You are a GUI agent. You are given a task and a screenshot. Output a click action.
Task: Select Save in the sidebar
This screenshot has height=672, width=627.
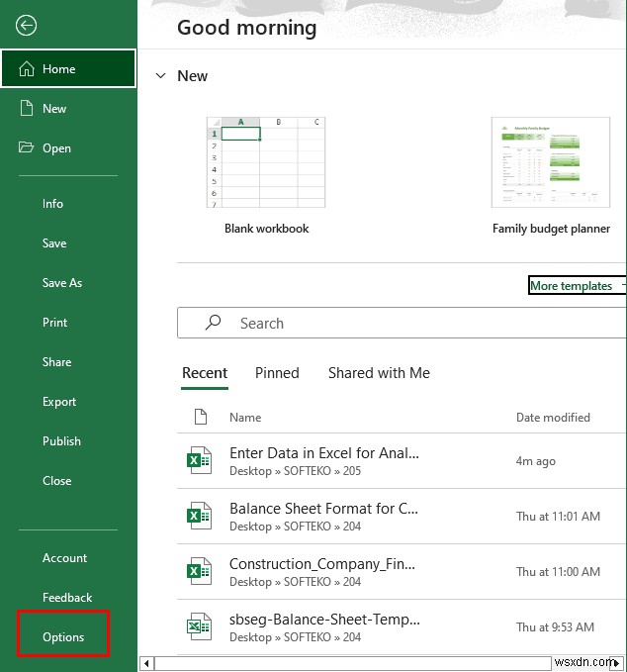[54, 243]
